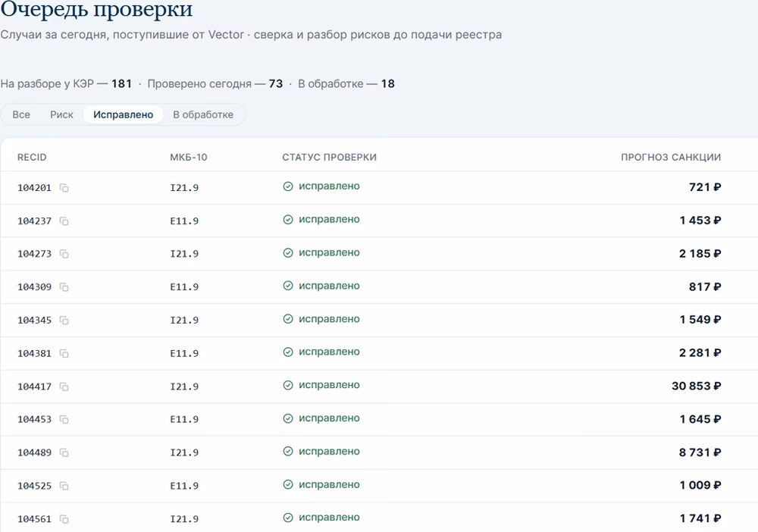The width and height of the screenshot is (758, 532).
Task: Click the sanction amount 1 645 ₽
Action: click(700, 419)
